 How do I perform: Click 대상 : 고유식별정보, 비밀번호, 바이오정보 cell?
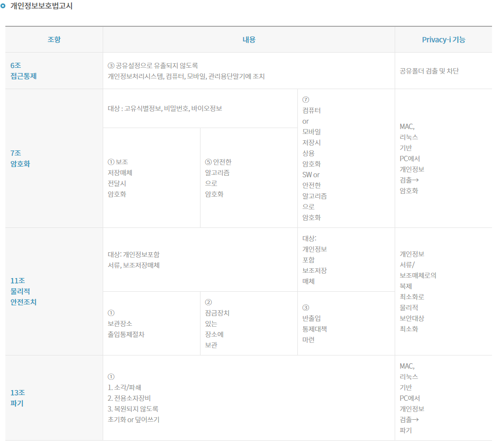click(x=200, y=109)
